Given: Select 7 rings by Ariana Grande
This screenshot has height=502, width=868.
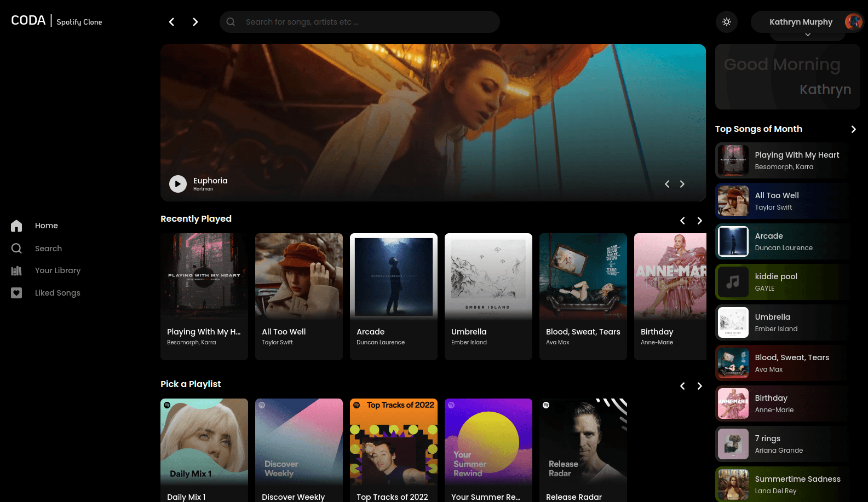Looking at the screenshot, I should pyautogui.click(x=787, y=444).
